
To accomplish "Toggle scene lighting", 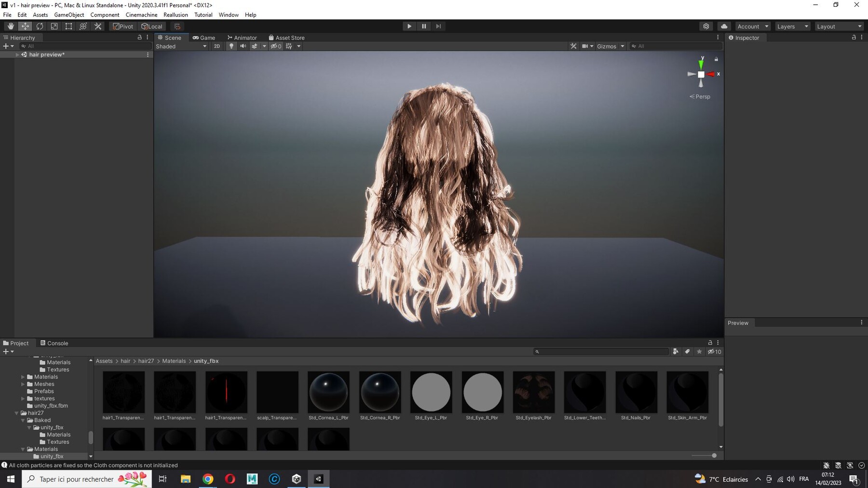I will (x=231, y=46).
